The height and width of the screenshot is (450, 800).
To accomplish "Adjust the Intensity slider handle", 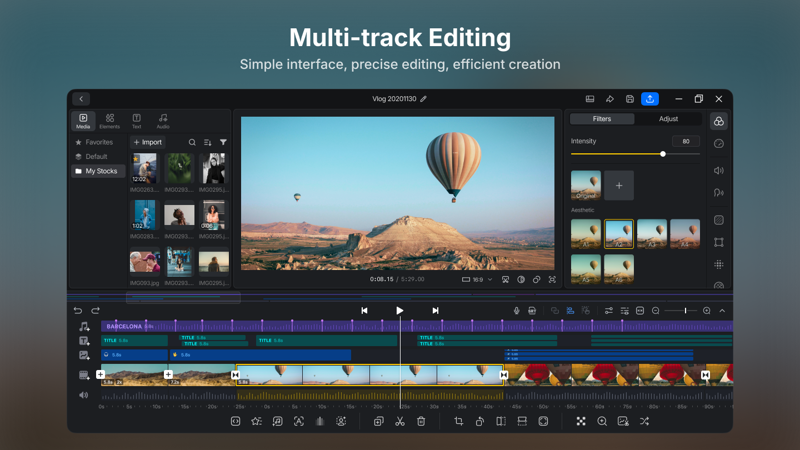I will click(663, 154).
